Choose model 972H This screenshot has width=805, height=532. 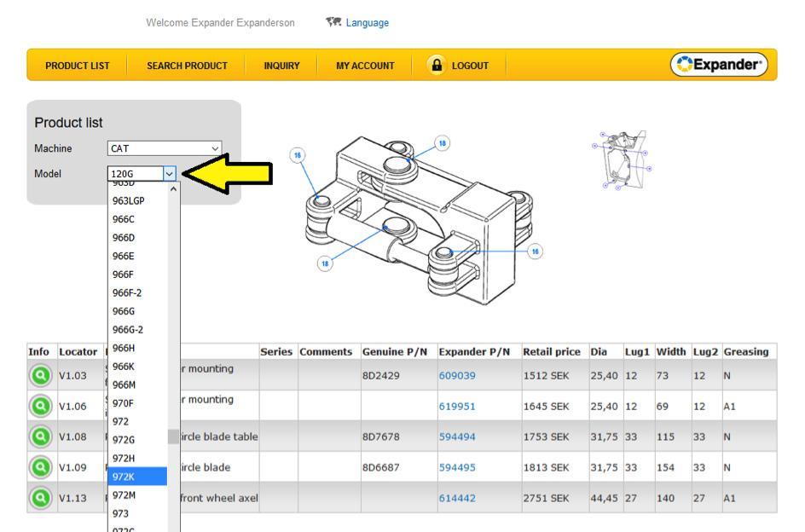point(137,459)
